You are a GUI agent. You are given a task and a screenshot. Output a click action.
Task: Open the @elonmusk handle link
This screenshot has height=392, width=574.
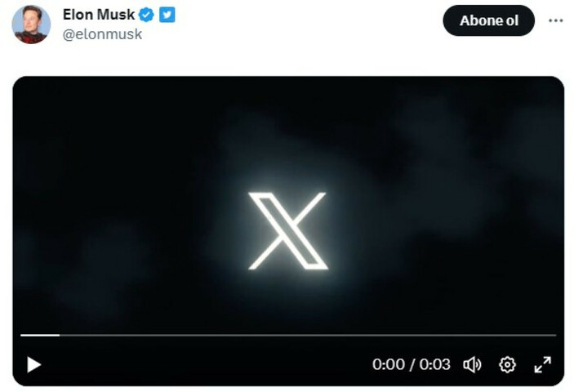click(102, 34)
